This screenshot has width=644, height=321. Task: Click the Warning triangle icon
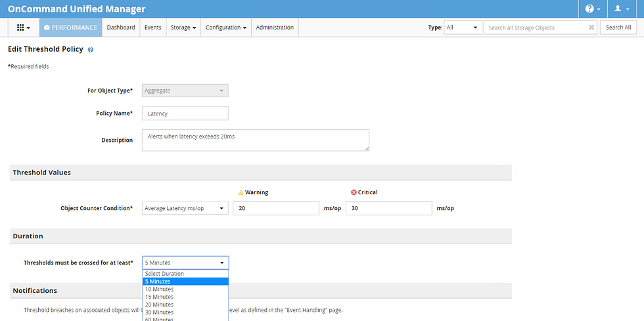tap(241, 192)
